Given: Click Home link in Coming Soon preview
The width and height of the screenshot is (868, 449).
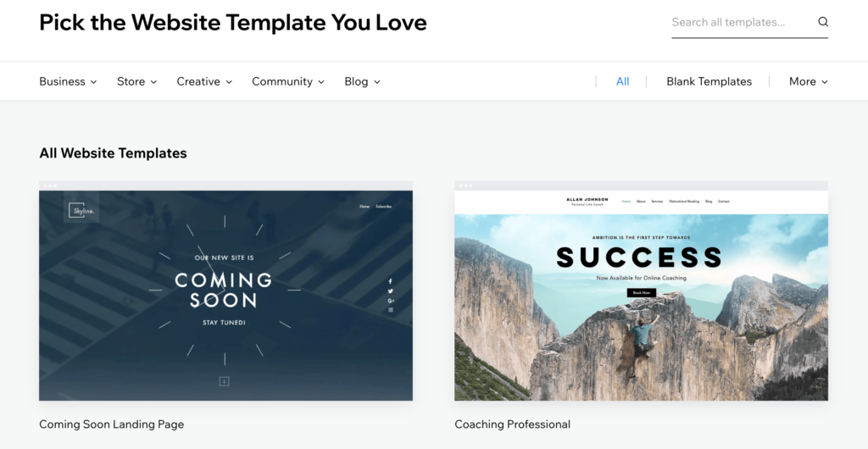Looking at the screenshot, I should [x=364, y=206].
